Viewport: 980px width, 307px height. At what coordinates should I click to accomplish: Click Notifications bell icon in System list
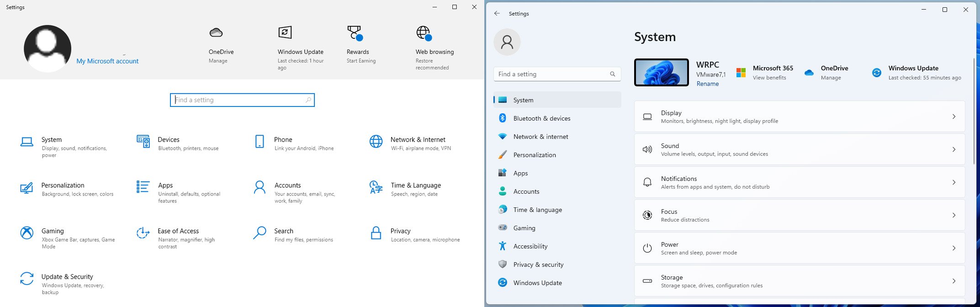tap(647, 182)
